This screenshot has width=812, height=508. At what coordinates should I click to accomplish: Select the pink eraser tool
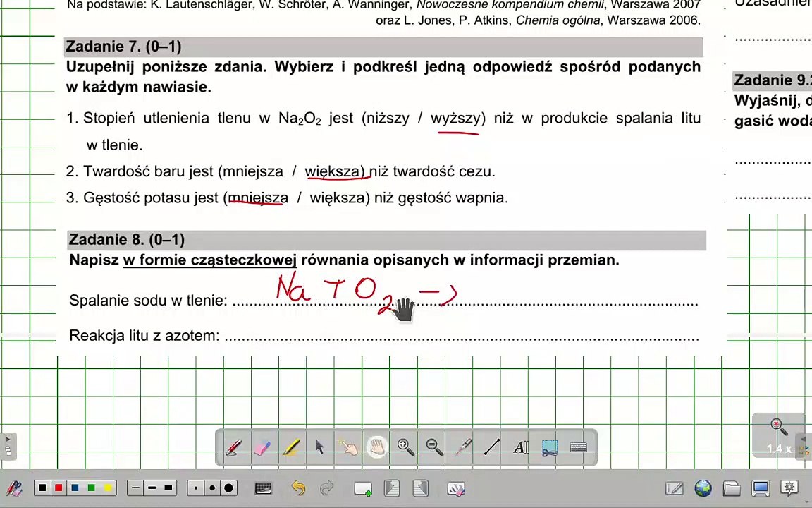[x=262, y=447]
